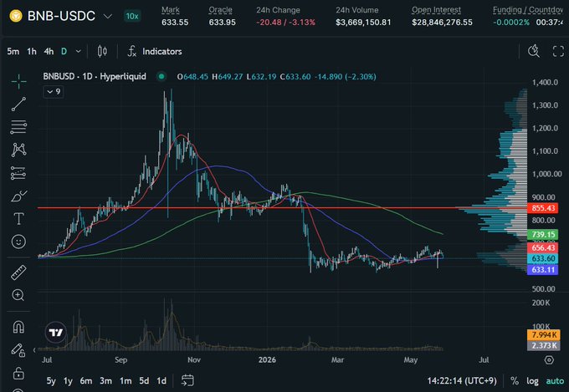Open the long position forecasting tool
The height and width of the screenshot is (392, 569).
(x=18, y=173)
